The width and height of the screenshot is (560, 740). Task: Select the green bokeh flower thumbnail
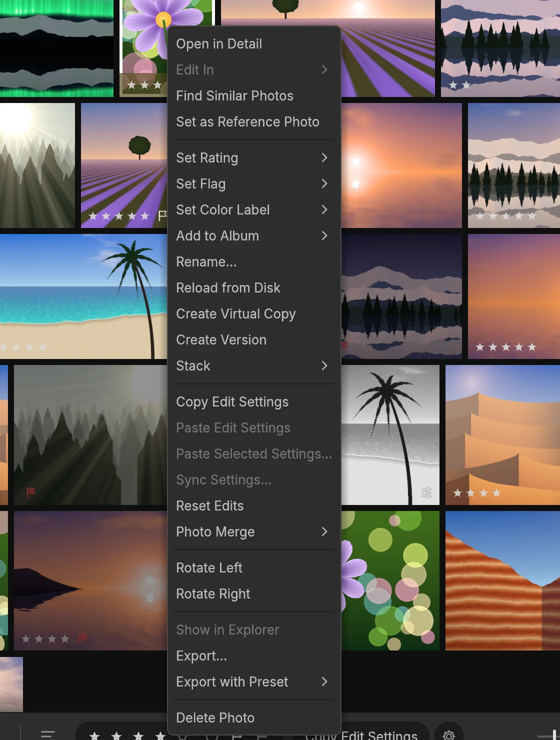click(x=390, y=580)
